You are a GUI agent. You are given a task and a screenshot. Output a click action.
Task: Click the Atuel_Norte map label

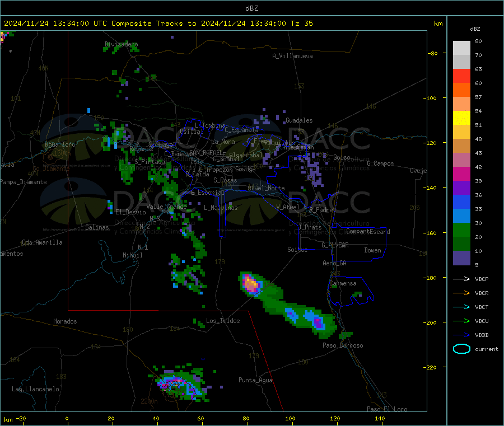(x=266, y=188)
